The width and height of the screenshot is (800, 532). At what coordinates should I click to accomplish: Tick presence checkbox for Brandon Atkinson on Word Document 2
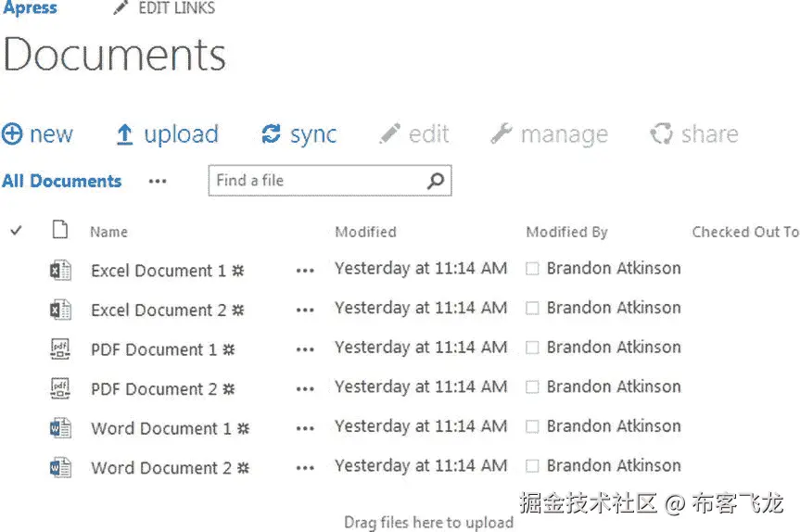[533, 466]
